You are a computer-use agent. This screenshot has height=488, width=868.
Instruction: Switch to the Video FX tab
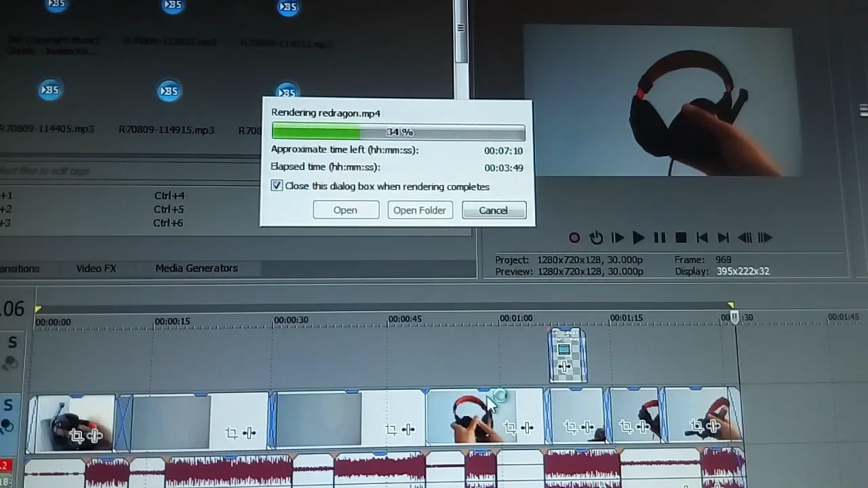(x=96, y=268)
